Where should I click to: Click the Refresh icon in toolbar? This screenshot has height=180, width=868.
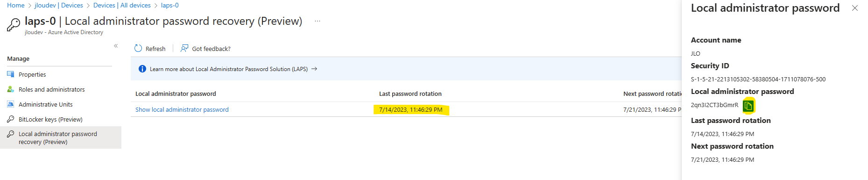[138, 48]
